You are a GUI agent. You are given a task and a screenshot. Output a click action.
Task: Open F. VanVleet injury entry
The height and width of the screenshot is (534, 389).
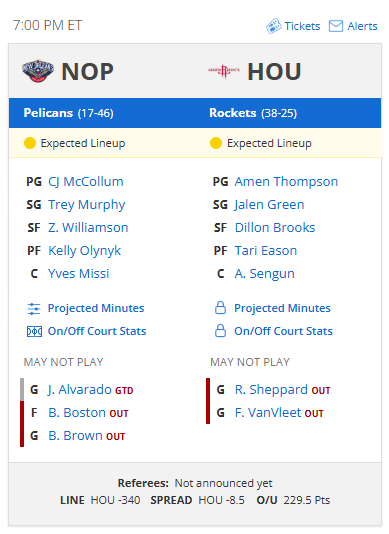point(279,413)
